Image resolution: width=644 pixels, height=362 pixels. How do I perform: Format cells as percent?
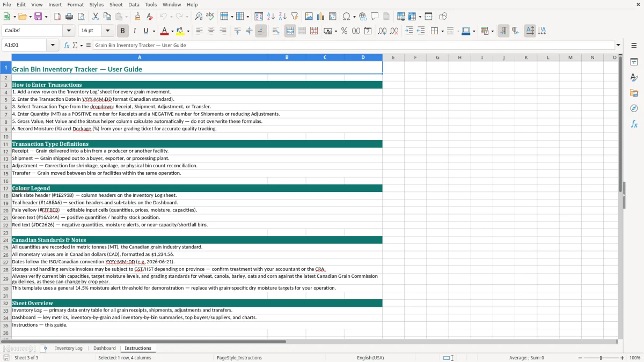tap(344, 31)
